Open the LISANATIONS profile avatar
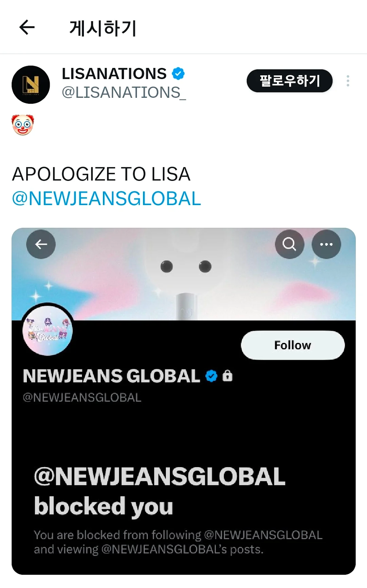Screen dimensions: 367x588 [x=31, y=85]
